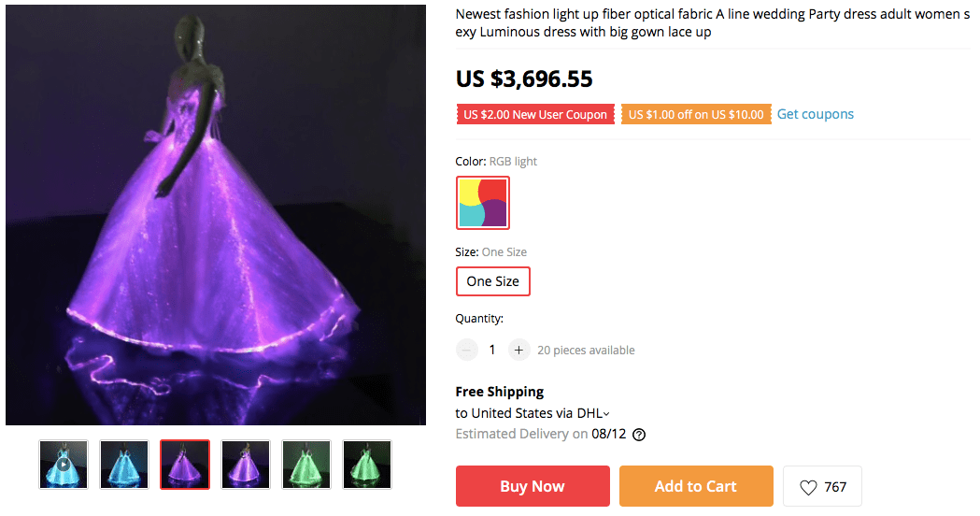Show the second blue dress thumbnail
Image resolution: width=980 pixels, height=516 pixels.
pyautogui.click(x=124, y=465)
